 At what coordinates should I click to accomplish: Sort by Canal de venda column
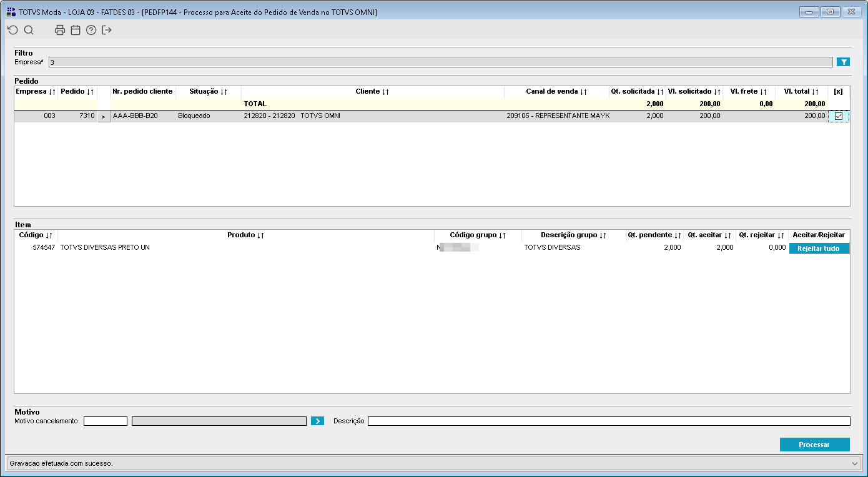point(556,92)
